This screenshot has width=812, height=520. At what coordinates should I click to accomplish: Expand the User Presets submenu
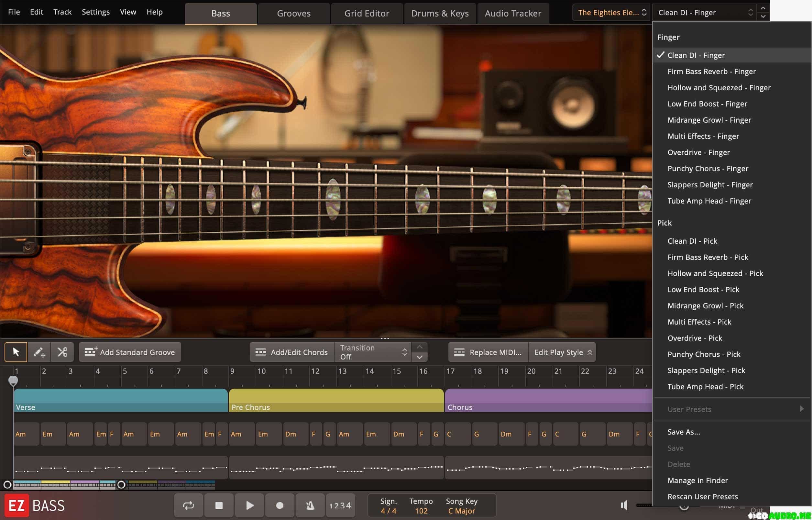pyautogui.click(x=732, y=409)
